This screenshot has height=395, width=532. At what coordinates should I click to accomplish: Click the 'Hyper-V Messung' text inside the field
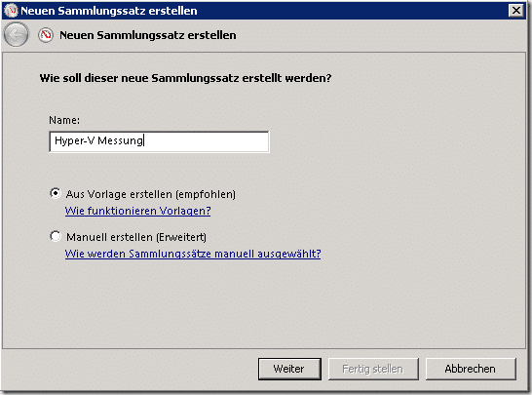tap(98, 140)
